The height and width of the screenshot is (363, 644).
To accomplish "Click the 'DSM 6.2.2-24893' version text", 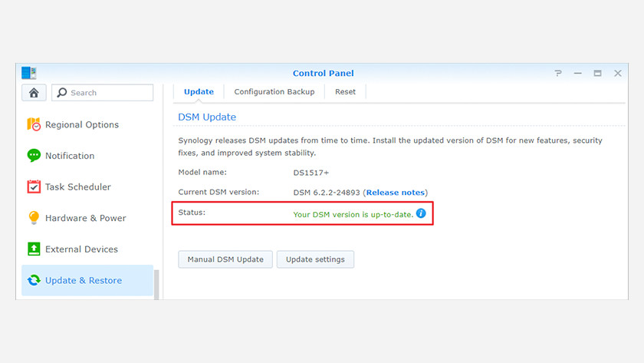I will pos(327,193).
